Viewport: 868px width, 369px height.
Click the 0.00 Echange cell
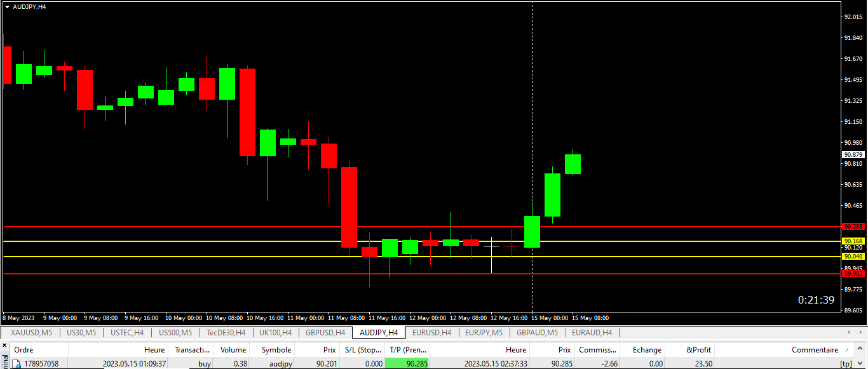[655, 364]
